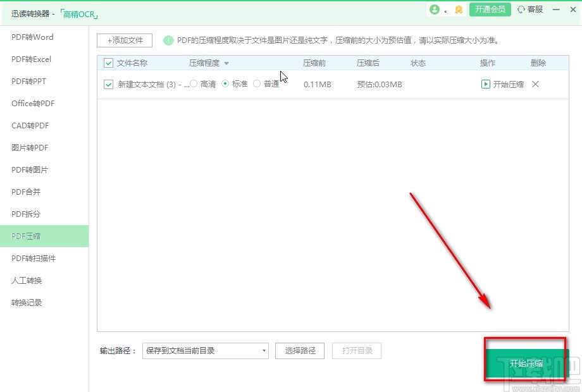Toggle the select-all checkbox in the header
The width and height of the screenshot is (582, 392).
(x=108, y=63)
